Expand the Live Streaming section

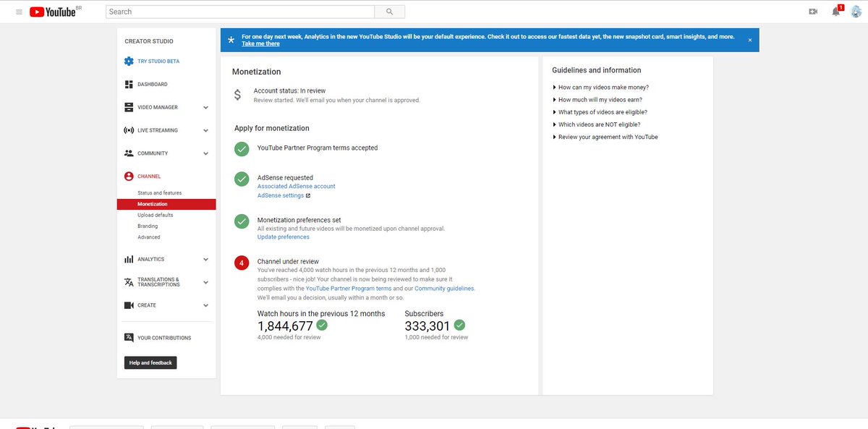[x=205, y=131]
